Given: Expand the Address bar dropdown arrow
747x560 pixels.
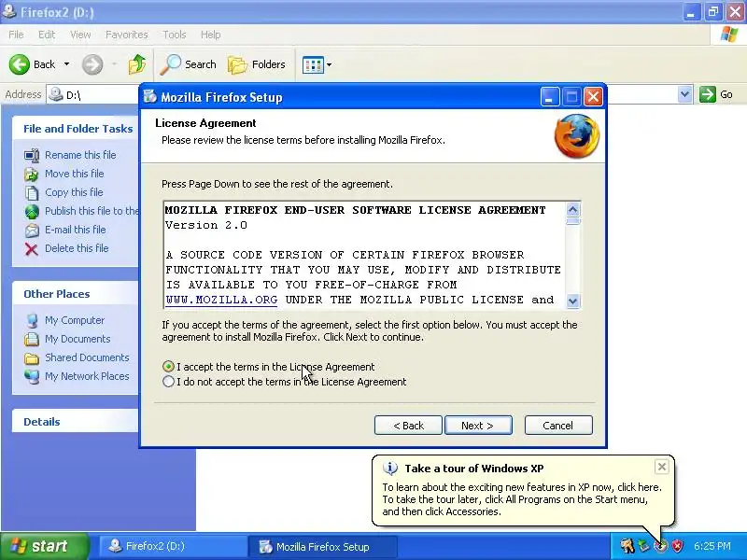Looking at the screenshot, I should click(x=684, y=94).
